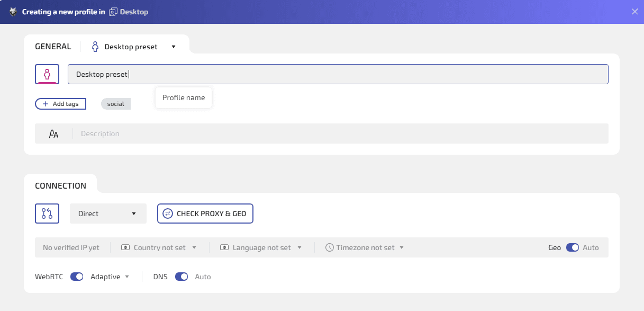Toggle the Geo Auto switch
The image size is (644, 311).
tap(573, 247)
